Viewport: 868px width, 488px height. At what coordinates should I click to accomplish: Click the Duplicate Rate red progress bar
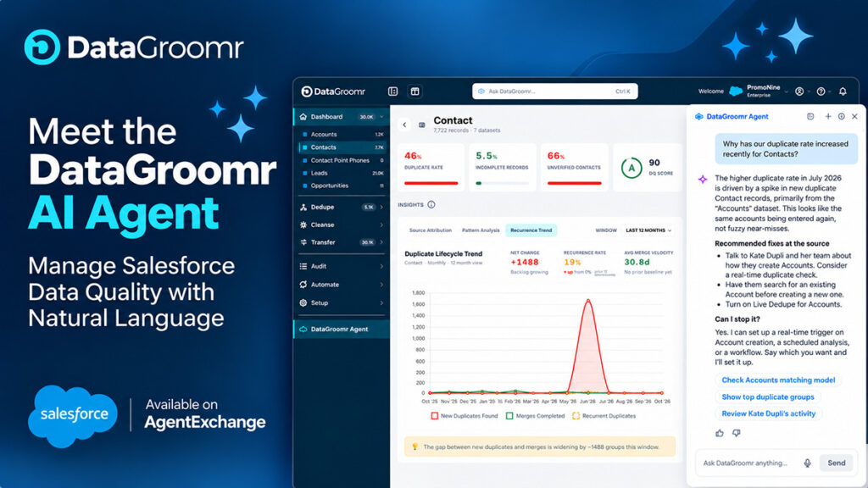[x=431, y=183]
